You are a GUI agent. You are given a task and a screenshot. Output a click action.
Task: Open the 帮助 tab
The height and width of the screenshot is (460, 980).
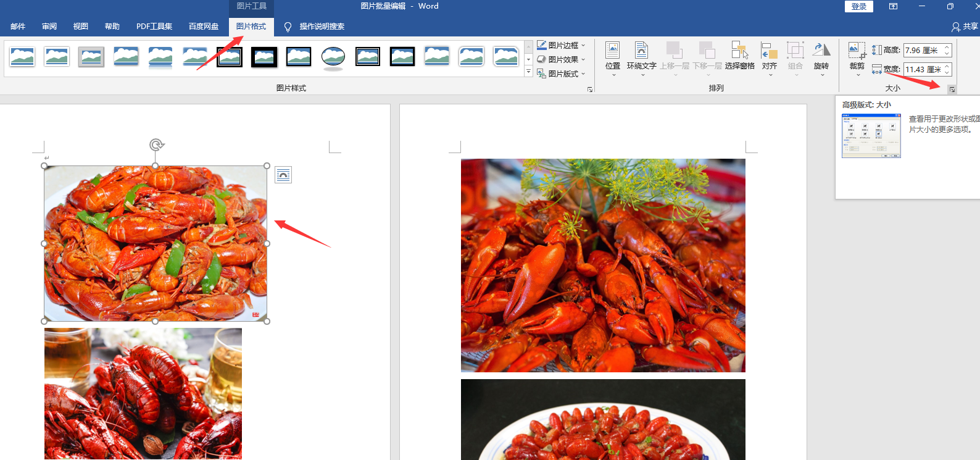[112, 27]
